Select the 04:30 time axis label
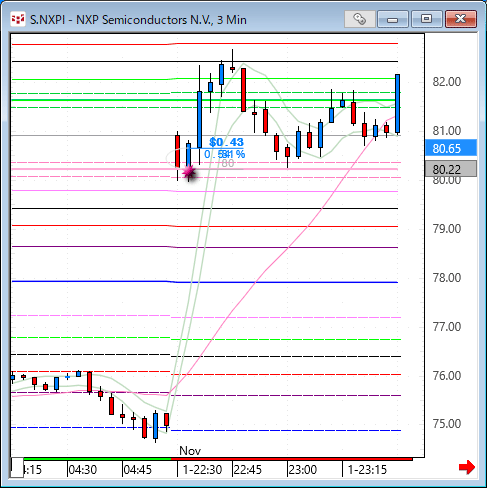 tap(82, 470)
